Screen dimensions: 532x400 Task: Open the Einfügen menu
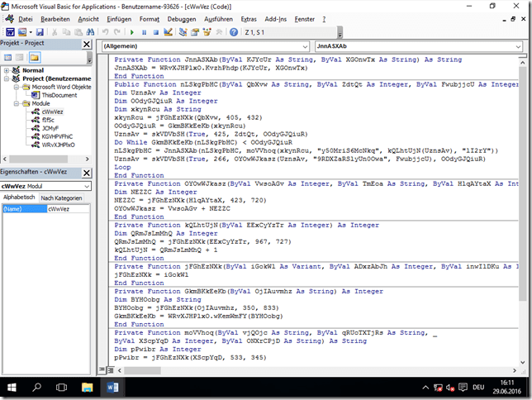coord(119,18)
